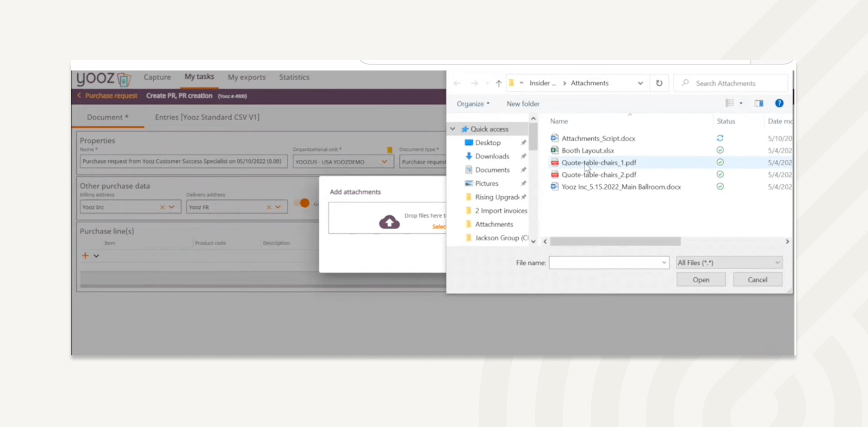
Task: Go back to Purchase request
Action: (107, 95)
